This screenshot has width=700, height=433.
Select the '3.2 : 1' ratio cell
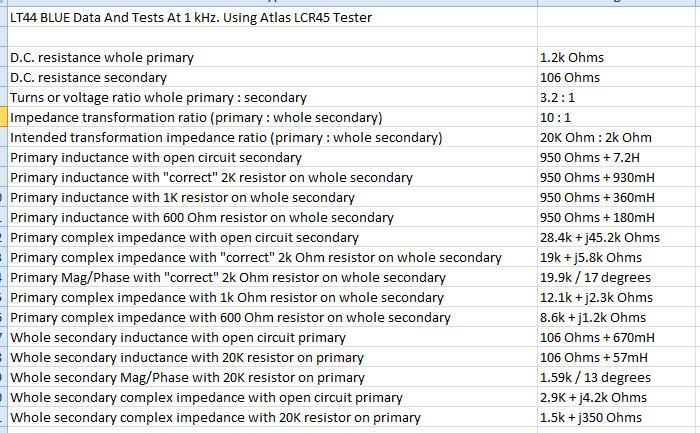tap(558, 97)
